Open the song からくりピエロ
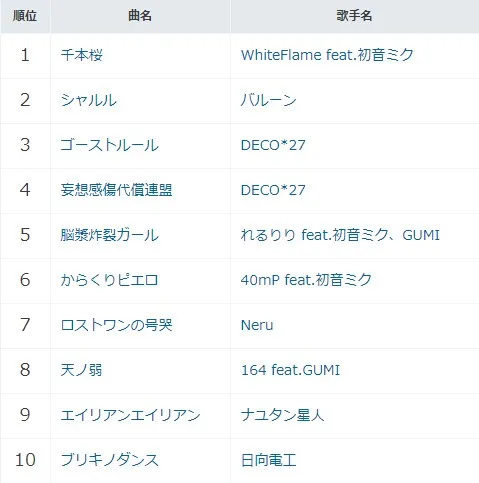Image resolution: width=479 pixels, height=483 pixels. click(x=109, y=280)
